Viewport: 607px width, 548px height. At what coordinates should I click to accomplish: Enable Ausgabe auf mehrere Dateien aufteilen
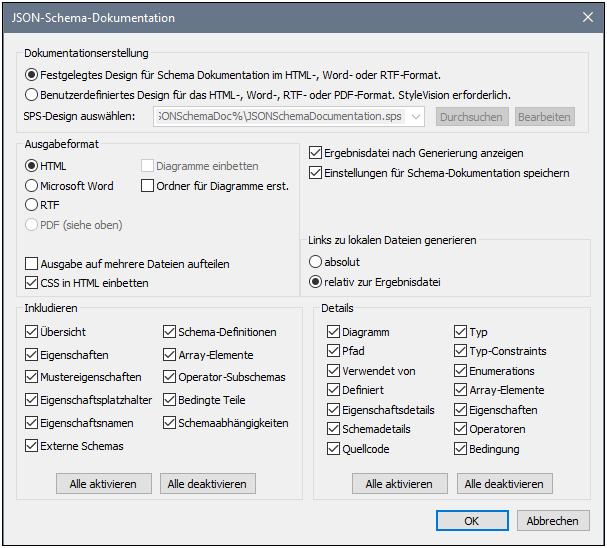[x=32, y=264]
